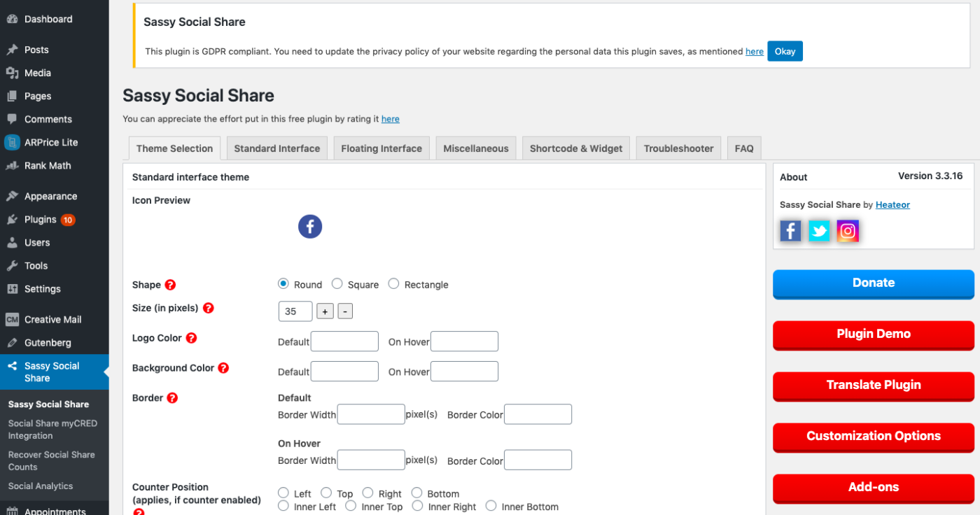Select the Rectangle shape option
The width and height of the screenshot is (980, 515).
coord(394,284)
